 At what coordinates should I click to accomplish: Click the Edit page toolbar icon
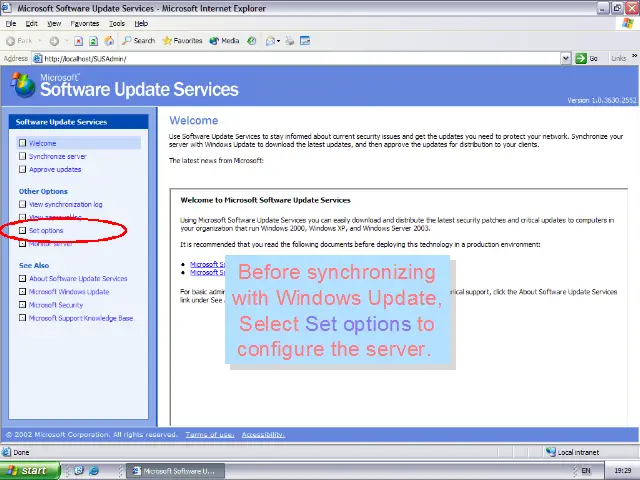pos(305,41)
